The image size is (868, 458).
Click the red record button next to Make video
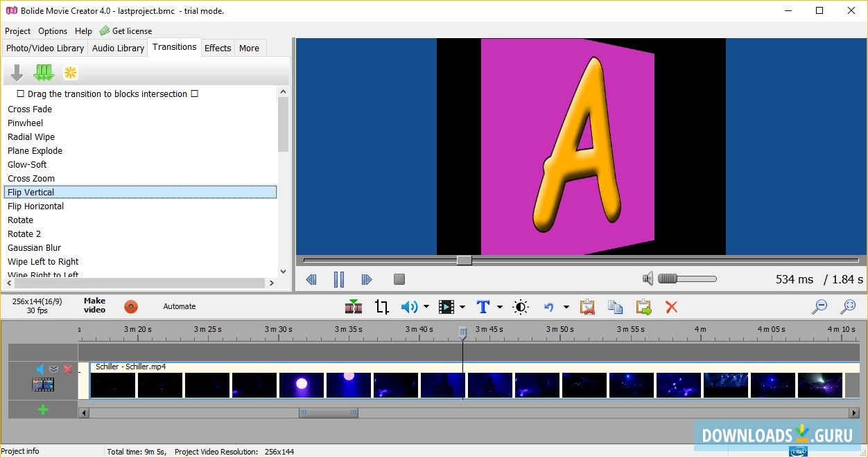coord(131,306)
